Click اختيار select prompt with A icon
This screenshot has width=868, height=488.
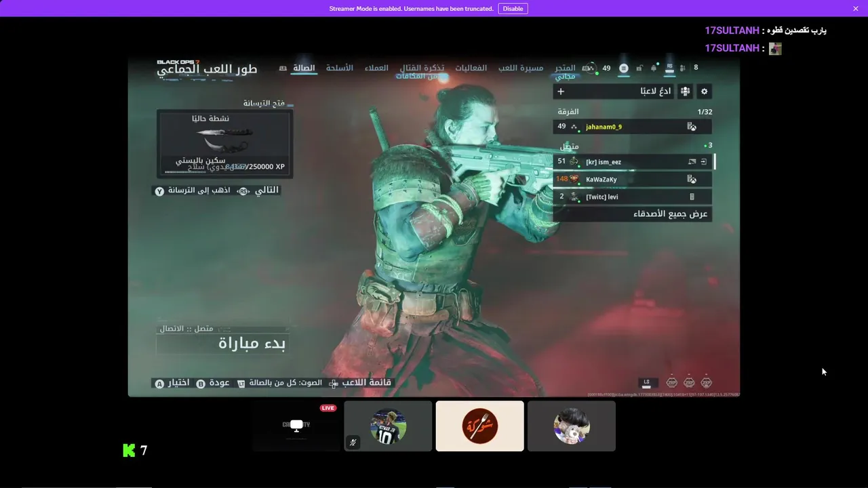172,384
